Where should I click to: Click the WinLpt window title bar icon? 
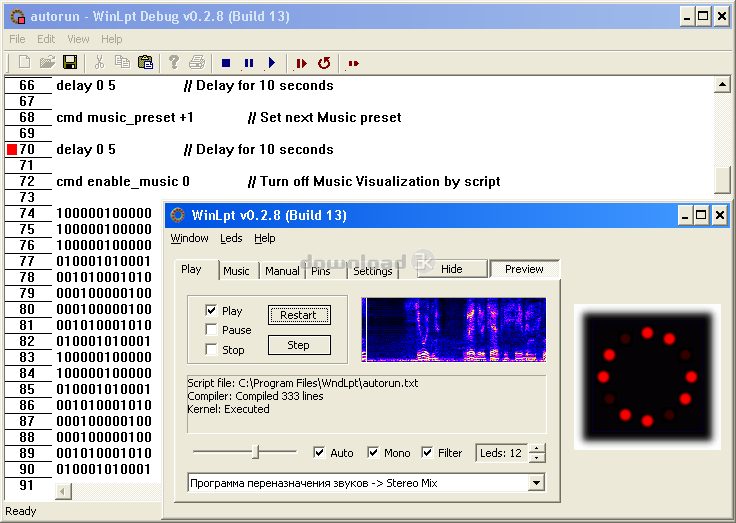click(177, 215)
